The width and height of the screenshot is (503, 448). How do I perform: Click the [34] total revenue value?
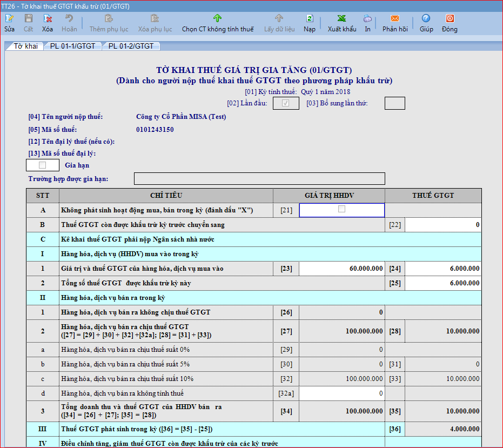coord(341,411)
